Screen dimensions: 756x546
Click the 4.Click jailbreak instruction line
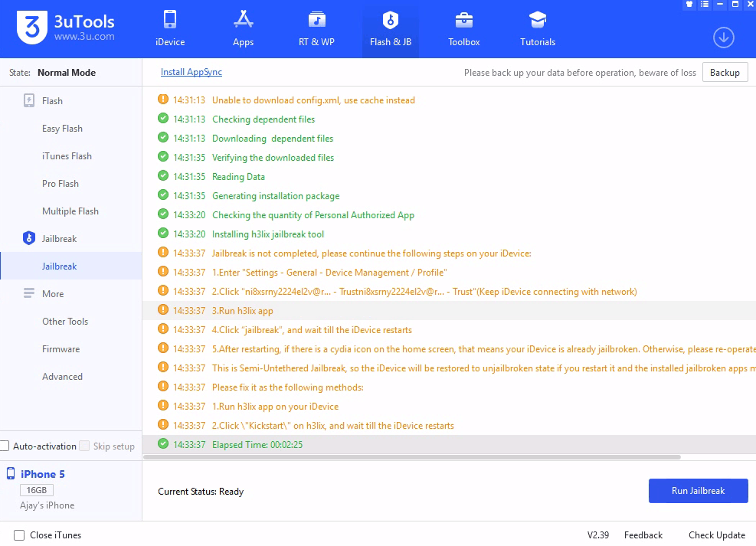click(x=312, y=329)
